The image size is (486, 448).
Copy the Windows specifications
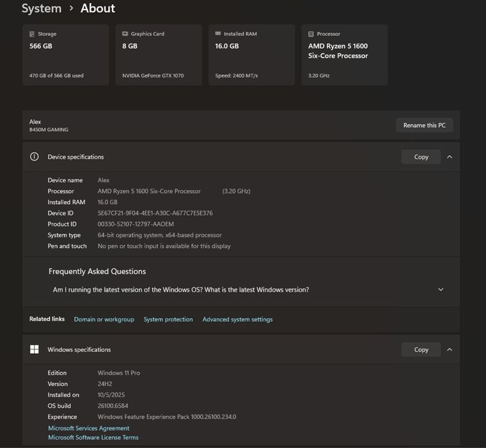[421, 349]
